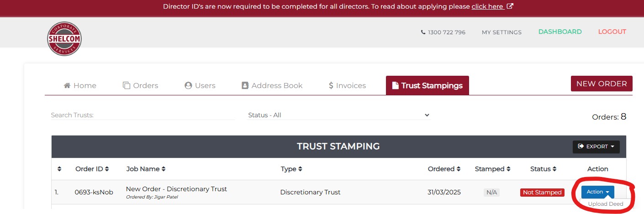Focus the Search Trusts input field
The image size is (644, 214).
143,115
